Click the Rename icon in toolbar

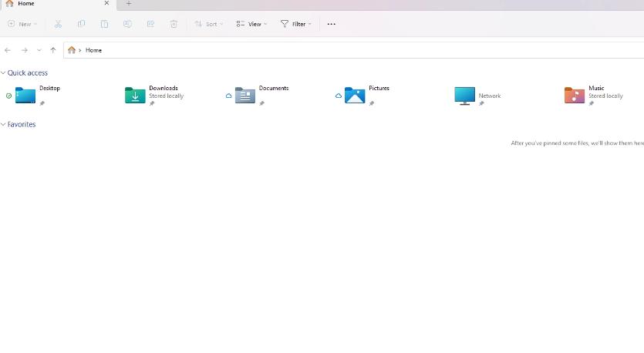click(127, 24)
